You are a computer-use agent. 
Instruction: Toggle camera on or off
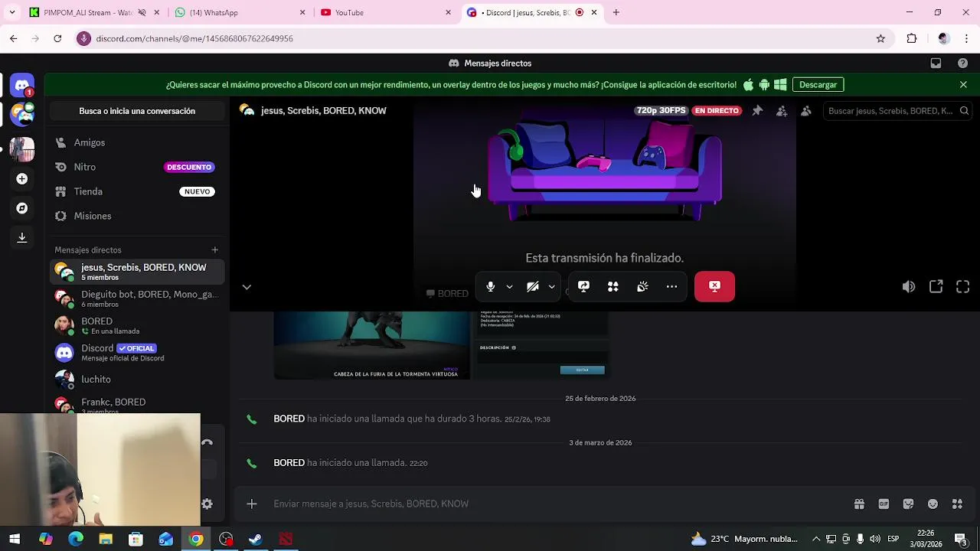(533, 286)
